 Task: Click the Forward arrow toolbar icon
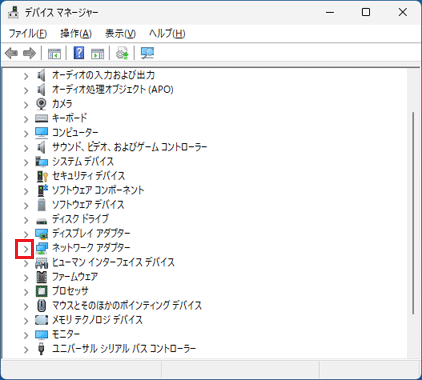29,53
